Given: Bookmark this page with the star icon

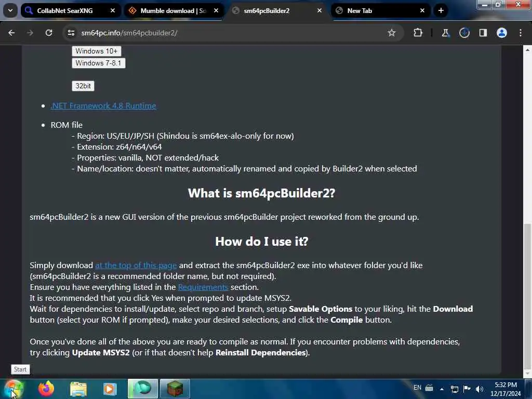Looking at the screenshot, I should pyautogui.click(x=392, y=33).
